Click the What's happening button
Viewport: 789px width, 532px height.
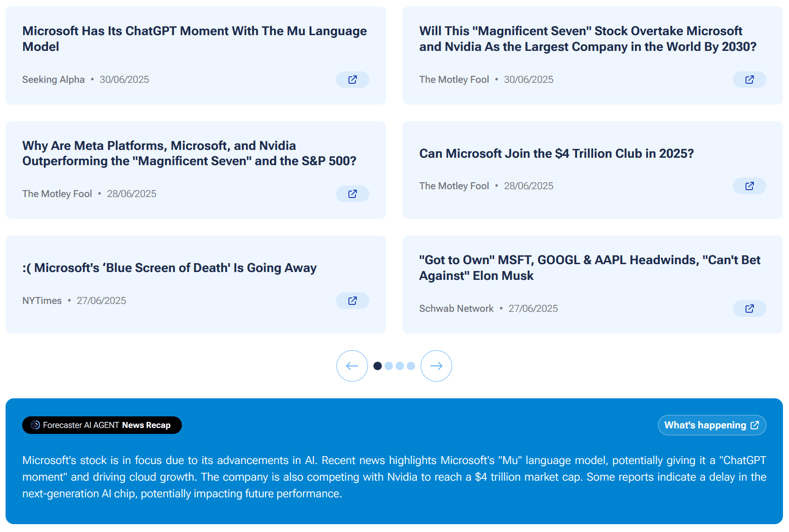[x=711, y=425]
